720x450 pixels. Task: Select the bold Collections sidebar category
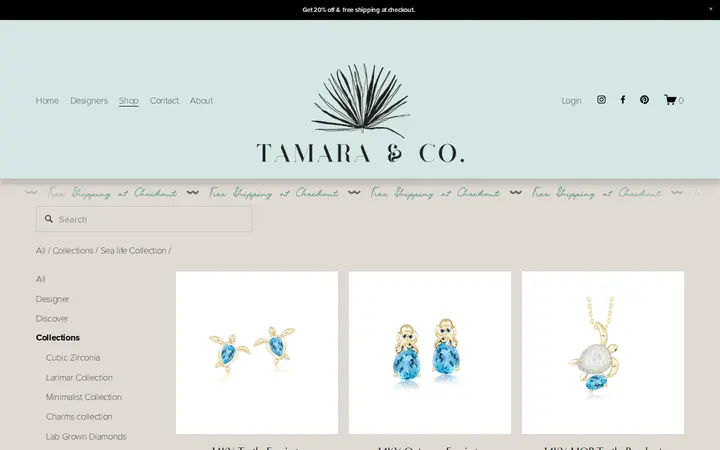coord(58,338)
